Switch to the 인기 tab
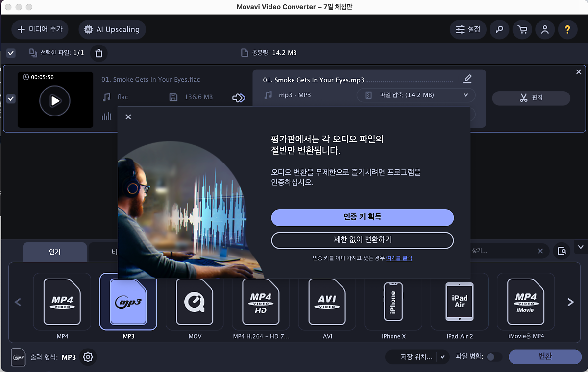Viewport: 588px width, 372px height. [x=55, y=252]
